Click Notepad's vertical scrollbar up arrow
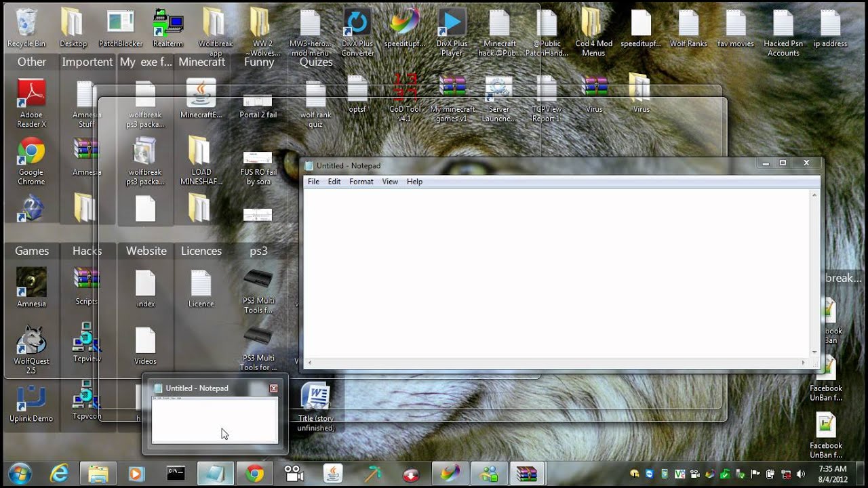The image size is (868, 488). (x=814, y=195)
